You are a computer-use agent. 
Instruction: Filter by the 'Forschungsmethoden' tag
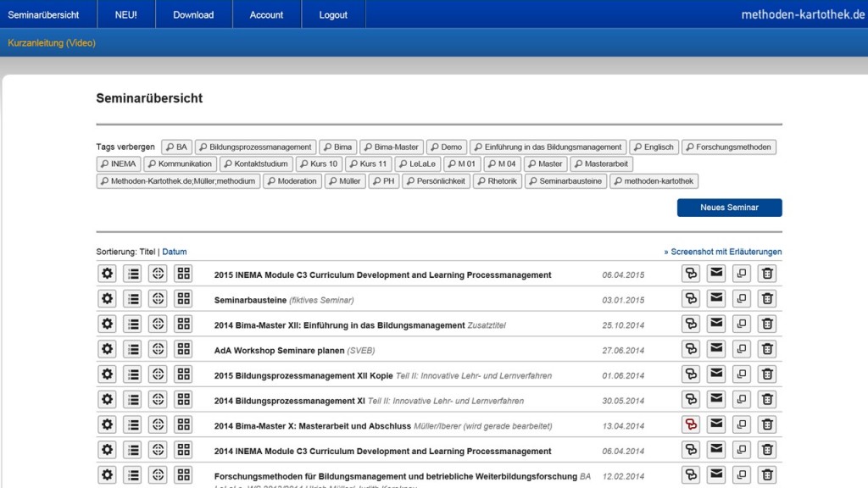tap(728, 147)
